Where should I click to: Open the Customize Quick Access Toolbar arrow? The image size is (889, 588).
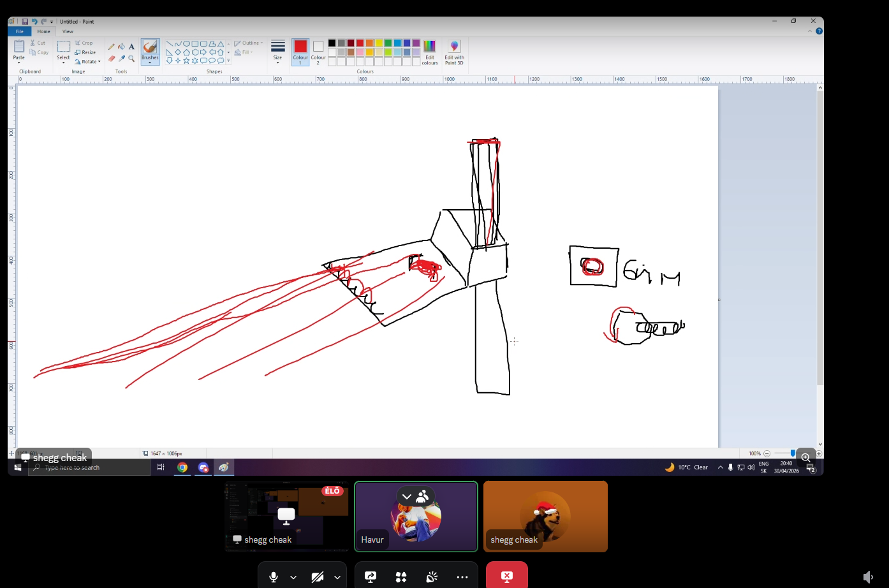pos(52,22)
